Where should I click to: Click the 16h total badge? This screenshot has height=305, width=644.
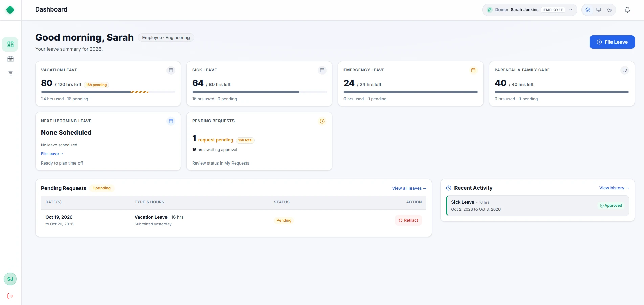tap(245, 140)
